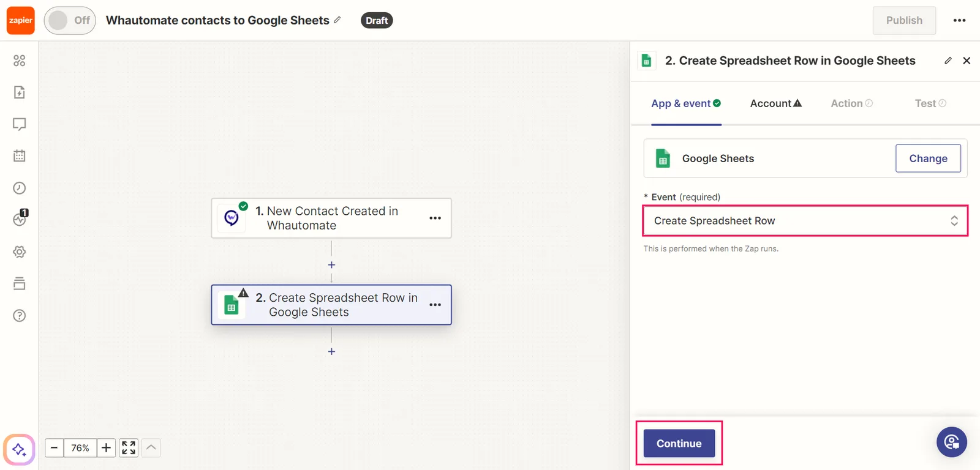Rename step using panel pencil icon
Viewport: 980px width, 470px height.
tap(948, 61)
